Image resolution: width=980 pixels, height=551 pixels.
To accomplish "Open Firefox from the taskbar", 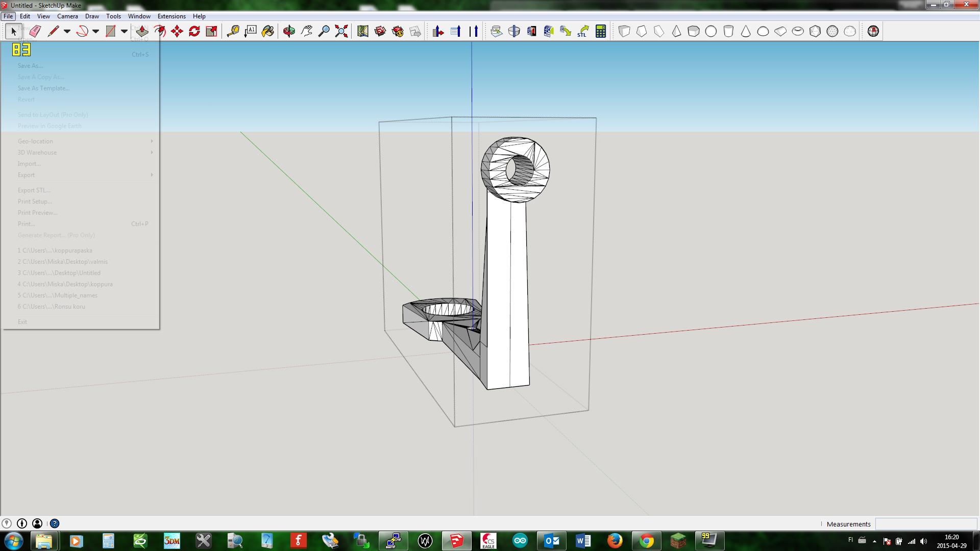I will [x=615, y=541].
